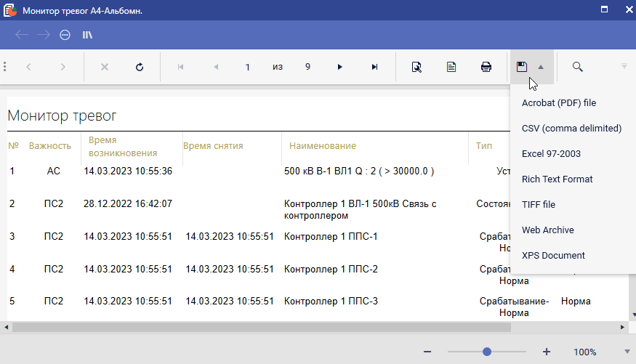Collapse the export dropdown arrow
Screen dimensions: 636x364
coord(541,67)
